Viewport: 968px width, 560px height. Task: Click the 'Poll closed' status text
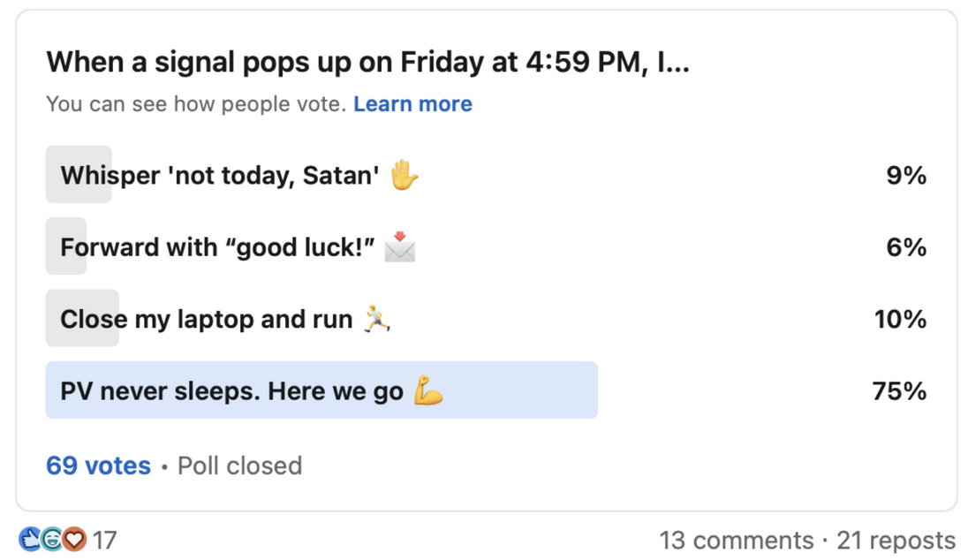click(239, 465)
